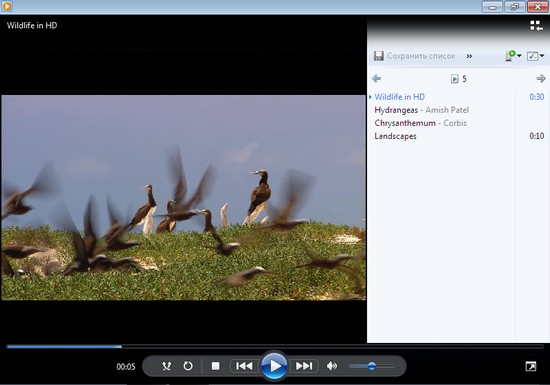Restore down the Media Player window
The width and height of the screenshot is (550, 385).
[x=514, y=7]
